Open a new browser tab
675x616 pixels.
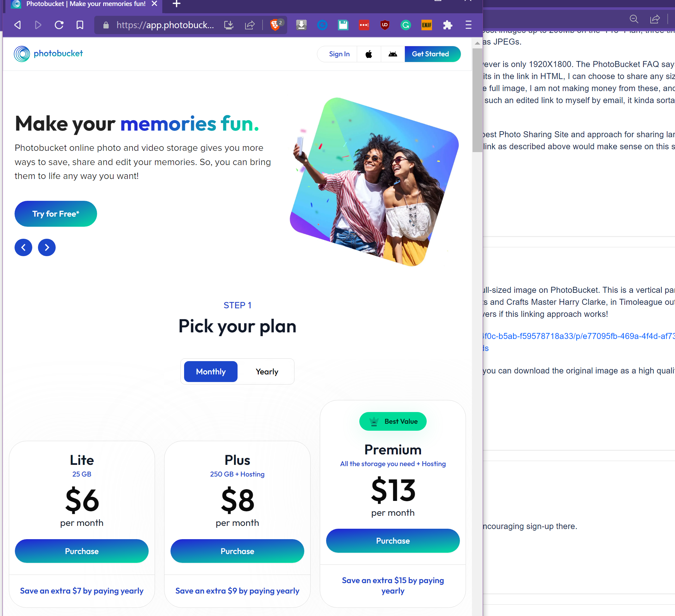tap(176, 4)
